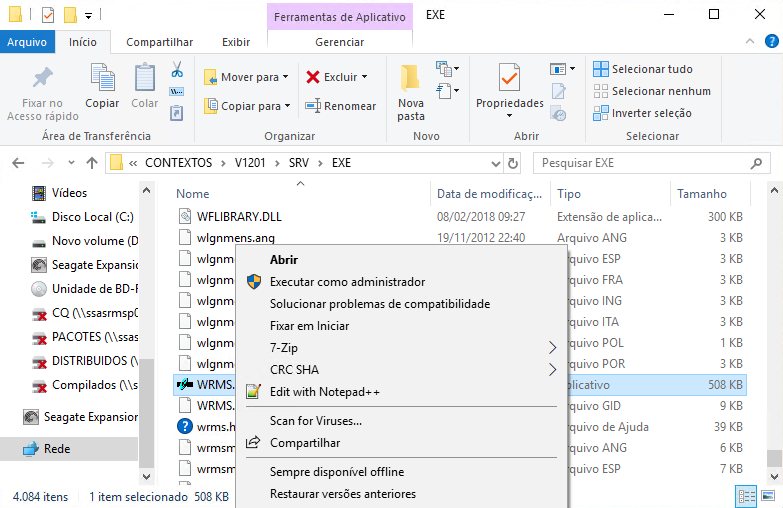The height and width of the screenshot is (508, 783).
Task: Switch to large icons view button
Action: click(x=770, y=496)
